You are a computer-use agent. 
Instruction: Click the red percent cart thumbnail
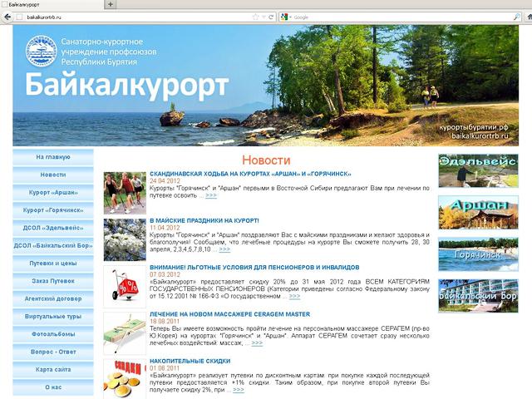click(125, 287)
